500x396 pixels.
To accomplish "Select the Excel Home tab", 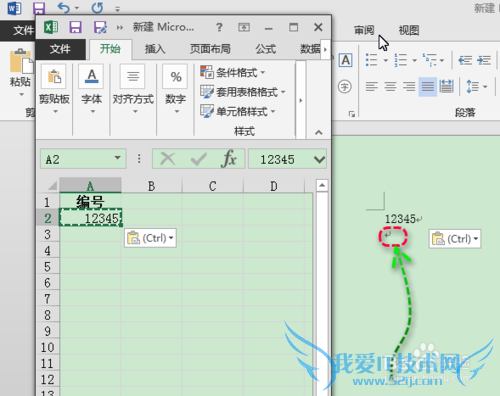I will coord(110,49).
